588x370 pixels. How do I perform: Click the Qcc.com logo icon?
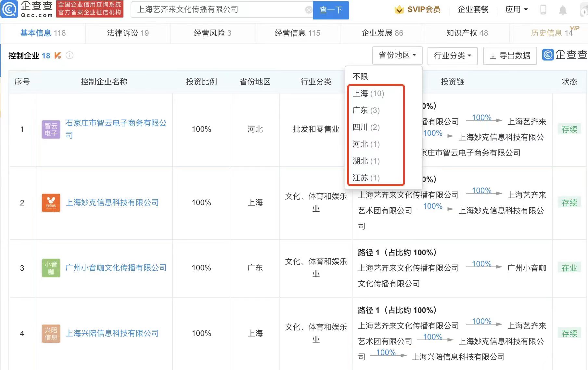pyautogui.click(x=9, y=9)
